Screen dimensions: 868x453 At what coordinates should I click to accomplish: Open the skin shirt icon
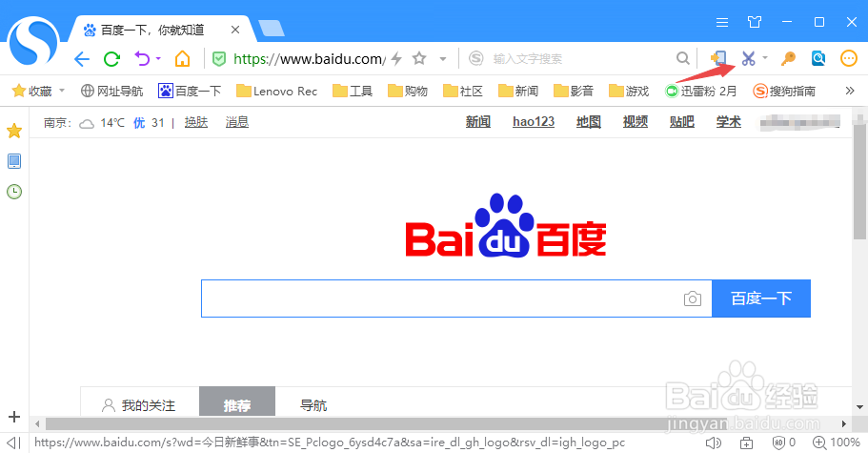tap(755, 22)
